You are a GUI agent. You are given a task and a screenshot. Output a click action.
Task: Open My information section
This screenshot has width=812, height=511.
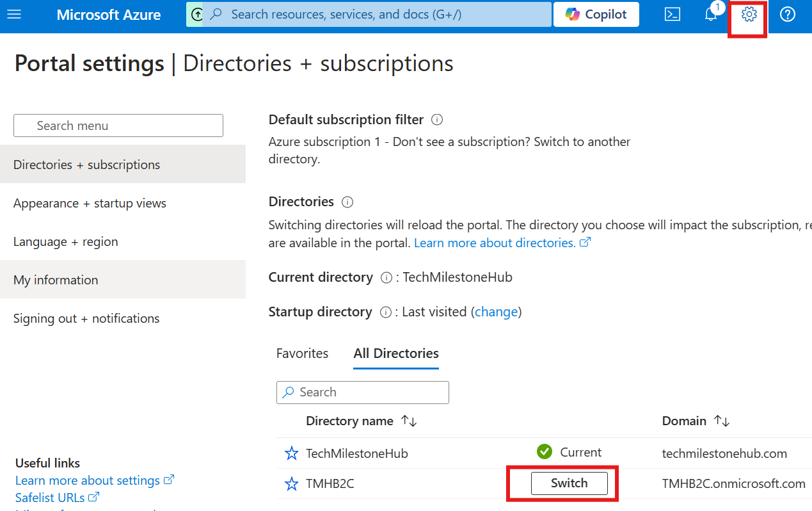[x=123, y=280]
